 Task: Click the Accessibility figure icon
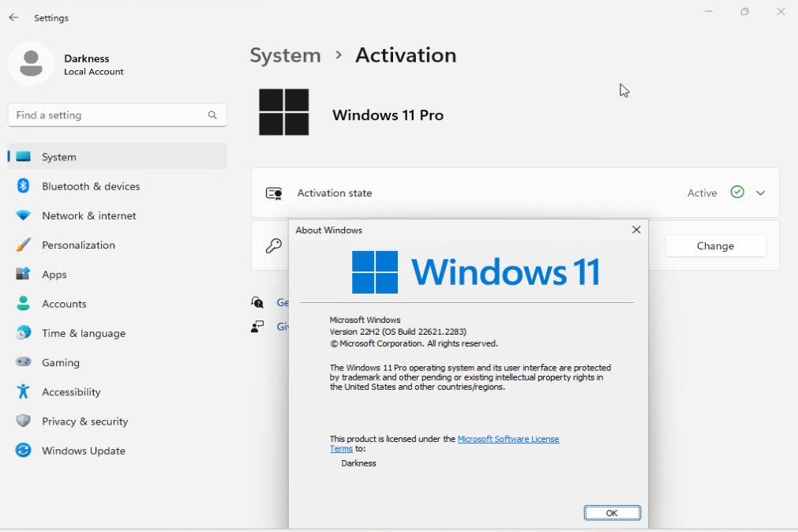[23, 392]
